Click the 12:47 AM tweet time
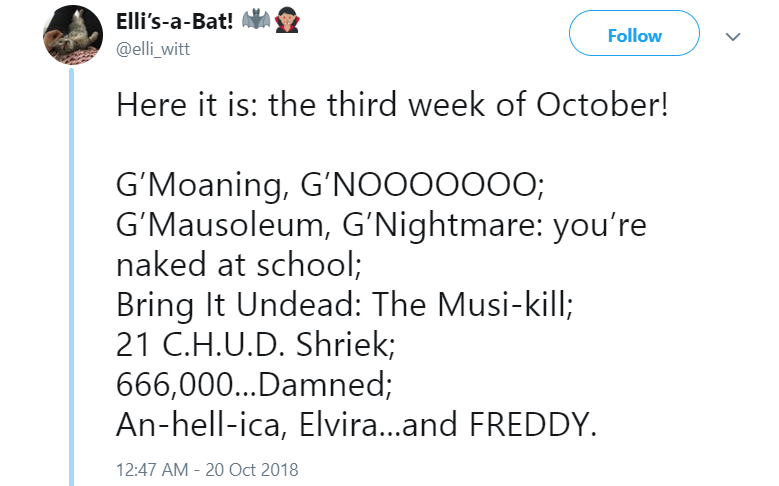The image size is (779, 486). click(150, 468)
